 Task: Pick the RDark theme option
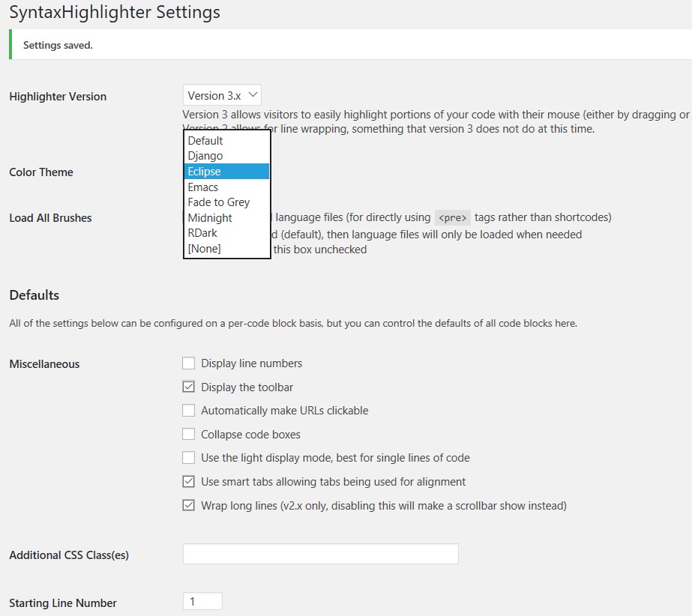pos(226,233)
